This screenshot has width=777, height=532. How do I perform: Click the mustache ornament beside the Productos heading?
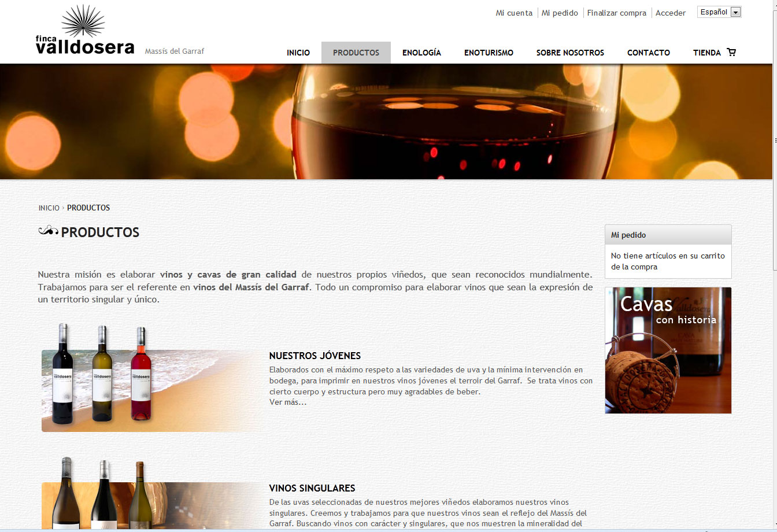point(49,231)
